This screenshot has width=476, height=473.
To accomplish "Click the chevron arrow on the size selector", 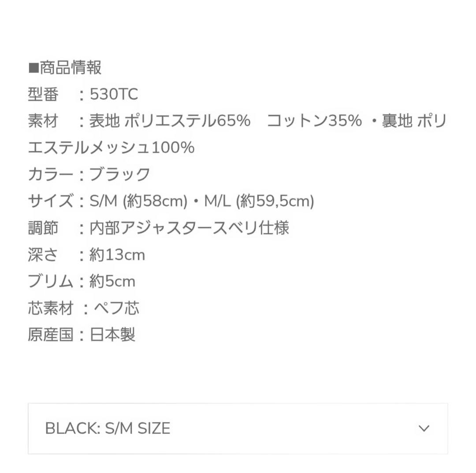I will (x=424, y=428).
